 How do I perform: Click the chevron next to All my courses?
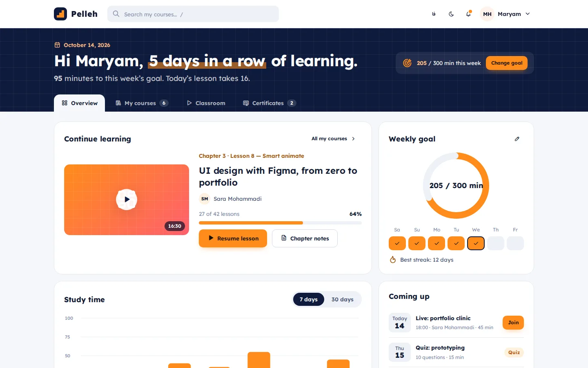click(x=353, y=139)
